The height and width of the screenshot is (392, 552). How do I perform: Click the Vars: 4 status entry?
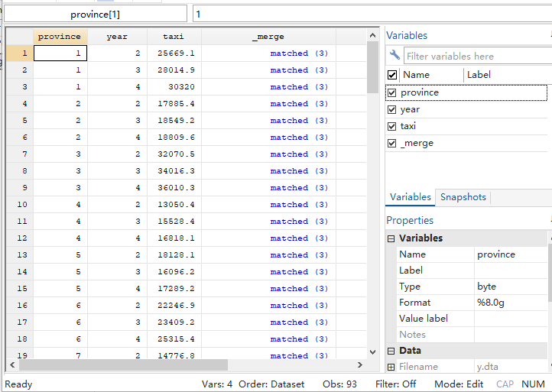click(x=217, y=384)
